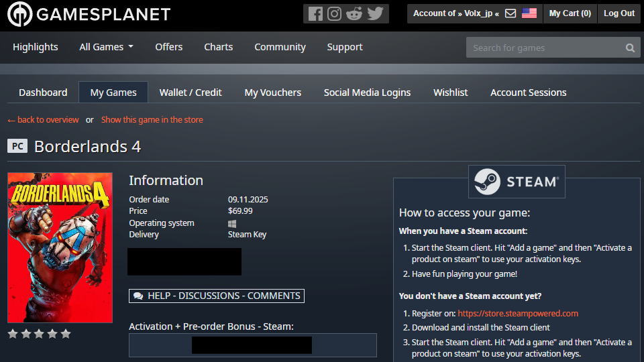
Task: Click the Steam logo badge
Action: [517, 182]
